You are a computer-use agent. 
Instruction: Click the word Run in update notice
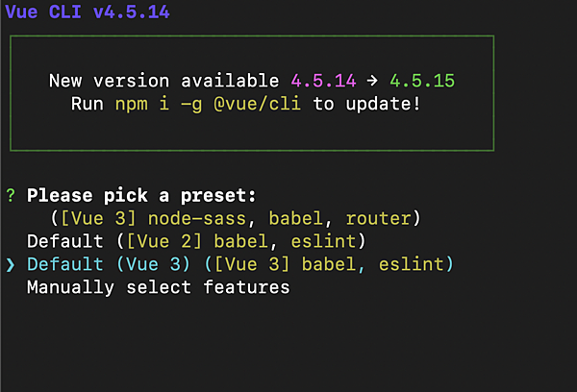coord(88,104)
